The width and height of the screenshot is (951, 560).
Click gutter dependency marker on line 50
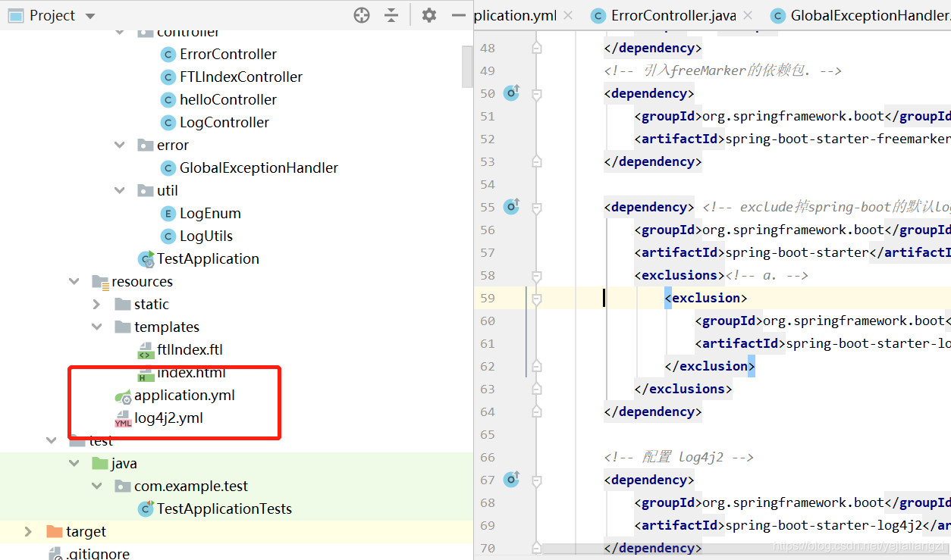pos(512,93)
